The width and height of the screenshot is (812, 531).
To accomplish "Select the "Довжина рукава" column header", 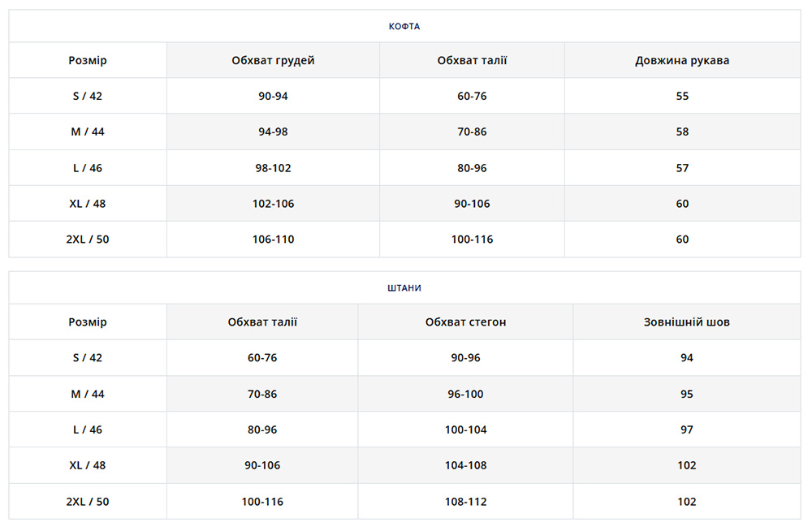I will pyautogui.click(x=682, y=61).
